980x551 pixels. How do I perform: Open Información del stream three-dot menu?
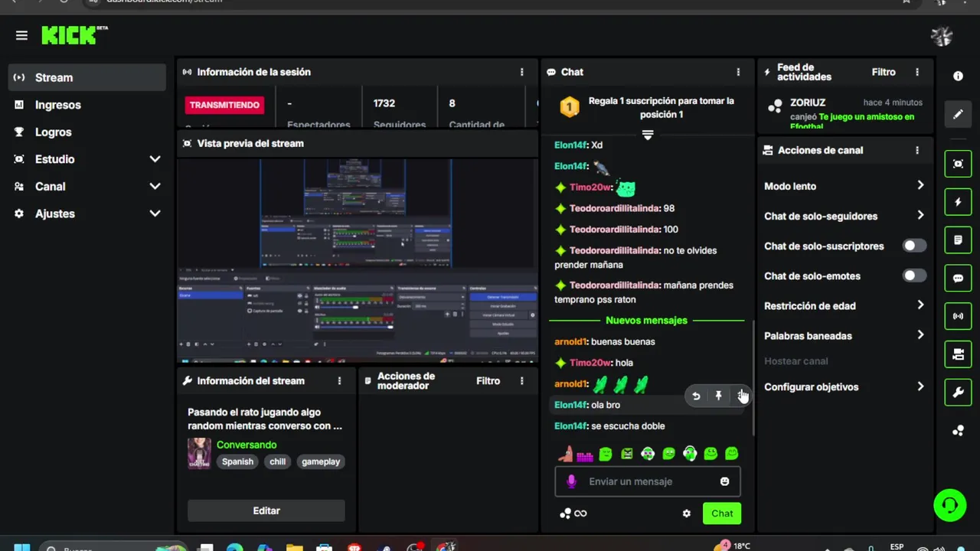point(339,380)
